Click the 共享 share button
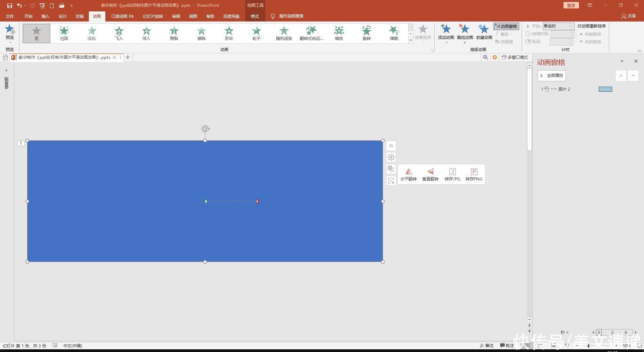 (x=629, y=16)
